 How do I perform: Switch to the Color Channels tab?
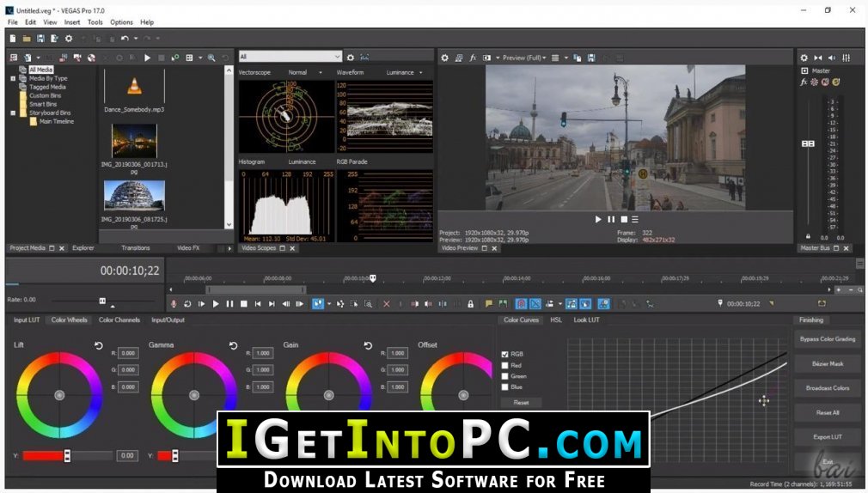click(119, 320)
